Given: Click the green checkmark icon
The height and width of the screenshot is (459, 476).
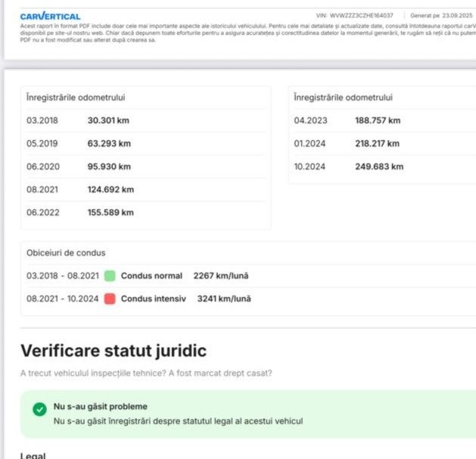Looking at the screenshot, I should click(x=39, y=409).
